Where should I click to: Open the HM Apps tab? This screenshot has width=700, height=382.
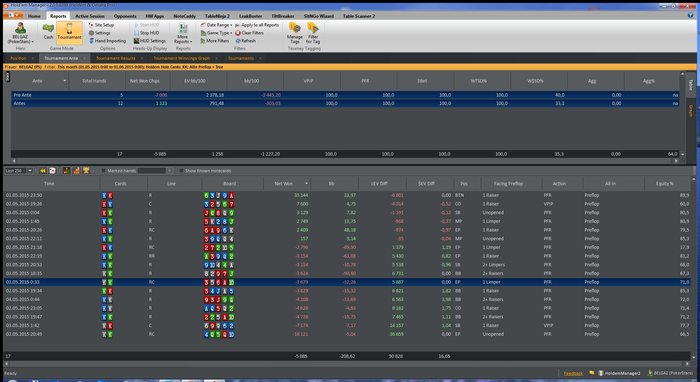tap(155, 16)
